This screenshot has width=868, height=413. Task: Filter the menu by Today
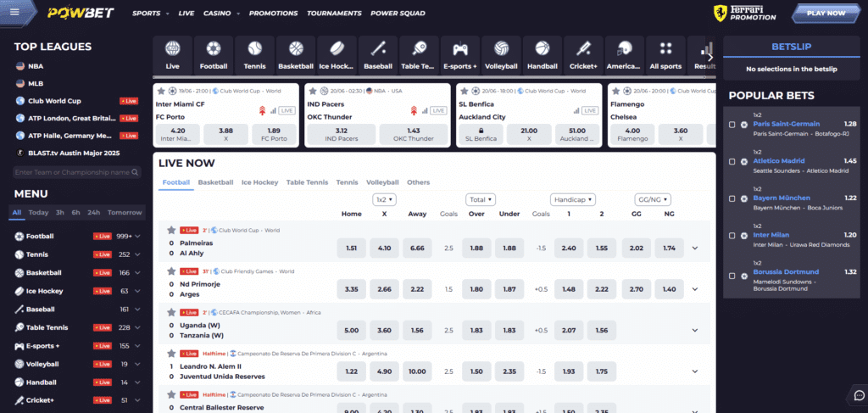[x=38, y=213]
